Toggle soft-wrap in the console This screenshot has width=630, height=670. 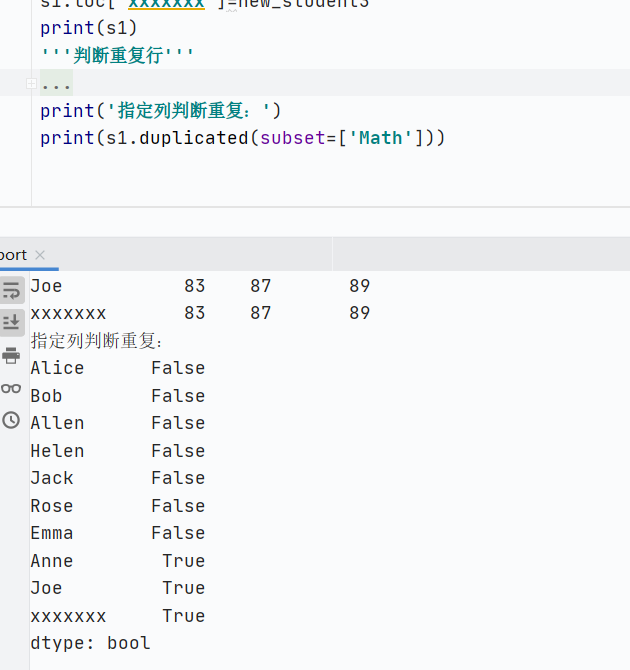pyautogui.click(x=11, y=291)
